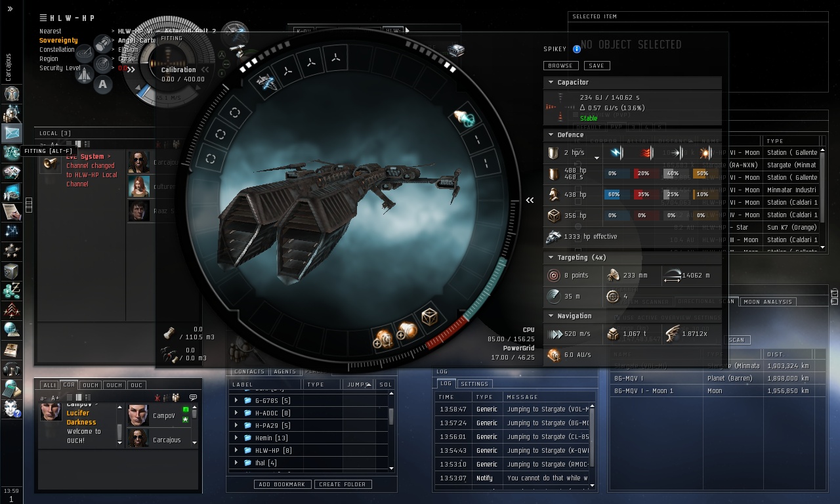Open the ship scanner radar icon
Image resolution: width=840 pixels, height=504 pixels.
(x=103, y=64)
